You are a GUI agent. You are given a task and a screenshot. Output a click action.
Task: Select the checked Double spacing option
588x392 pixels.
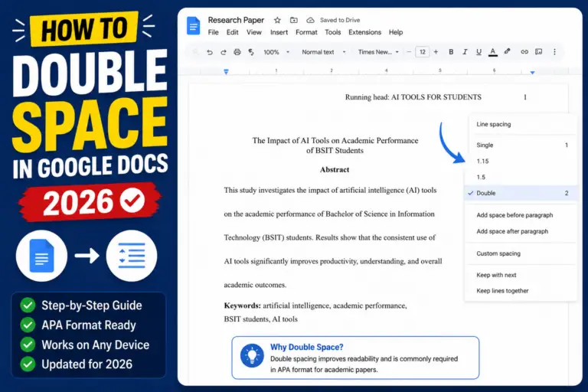pyautogui.click(x=521, y=193)
